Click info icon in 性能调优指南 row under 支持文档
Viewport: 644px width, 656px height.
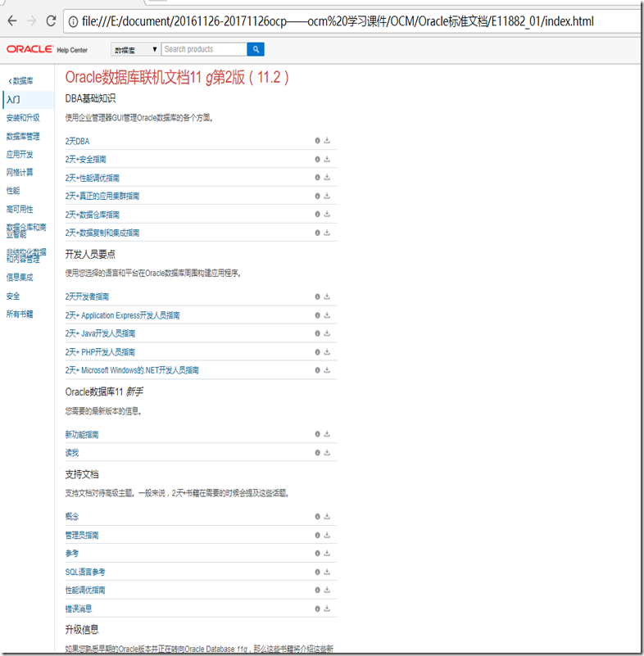[317, 590]
